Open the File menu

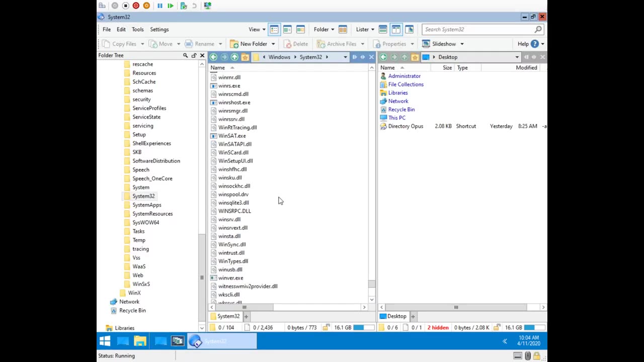(107, 29)
